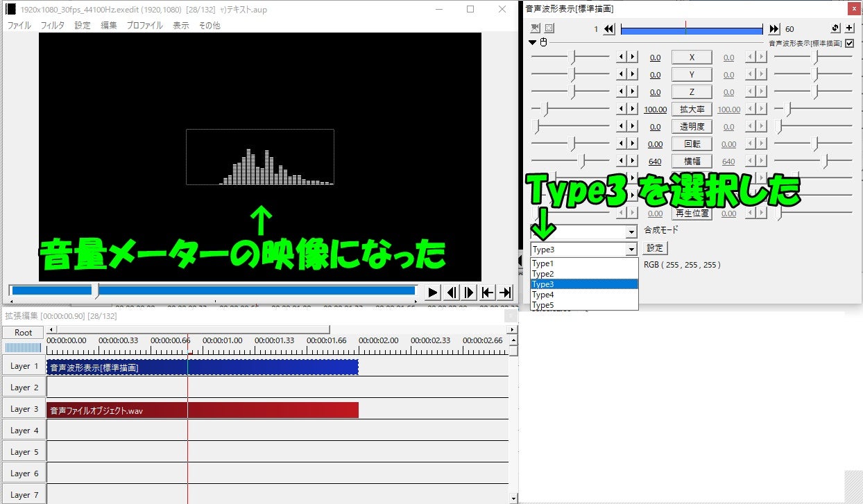This screenshot has width=863, height=504.
Task: Toggle Layer 5 by clicking its label
Action: 24,451
